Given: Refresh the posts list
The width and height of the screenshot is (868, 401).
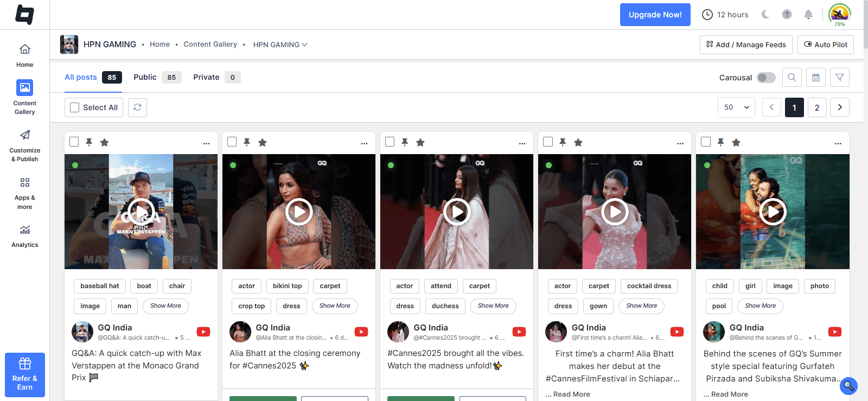Looking at the screenshot, I should [137, 107].
